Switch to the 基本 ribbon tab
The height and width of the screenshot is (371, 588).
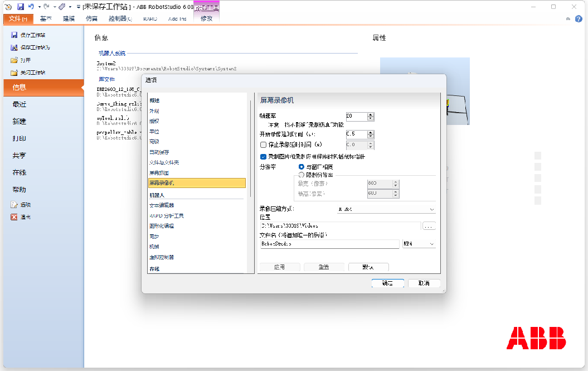[46, 19]
